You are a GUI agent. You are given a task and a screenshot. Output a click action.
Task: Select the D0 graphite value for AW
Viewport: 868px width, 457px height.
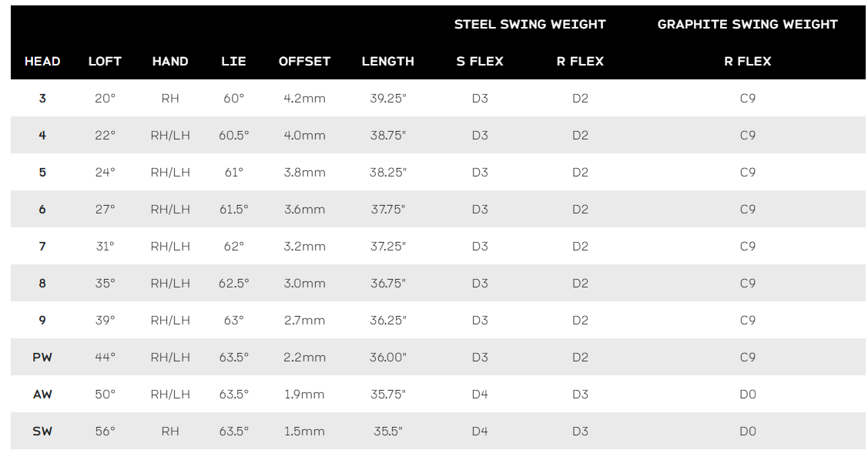click(x=747, y=395)
